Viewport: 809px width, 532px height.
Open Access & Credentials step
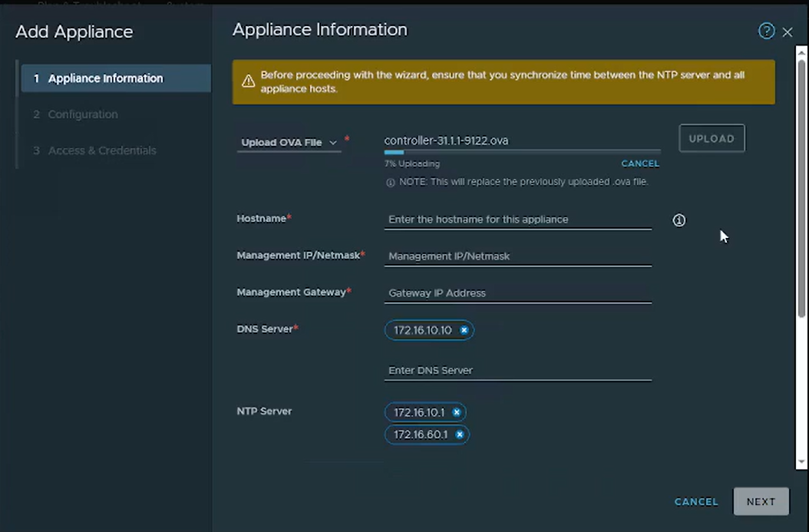(x=101, y=150)
